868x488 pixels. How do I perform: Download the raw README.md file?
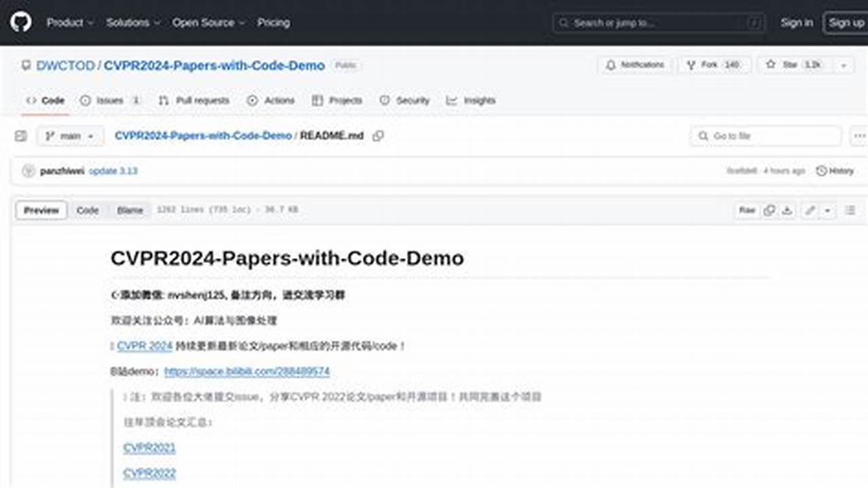pos(785,210)
